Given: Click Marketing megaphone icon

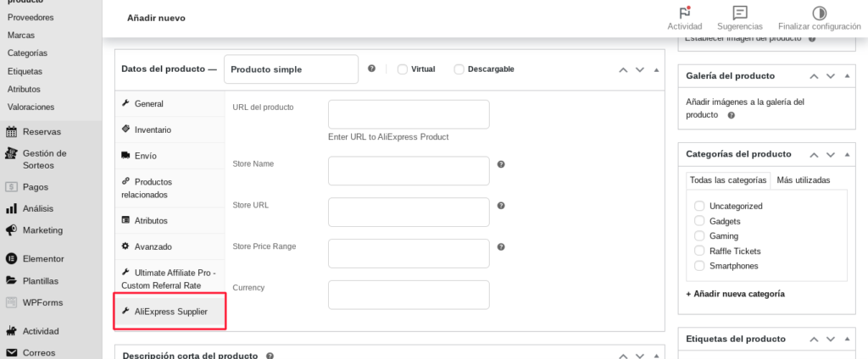Looking at the screenshot, I should coord(11,230).
